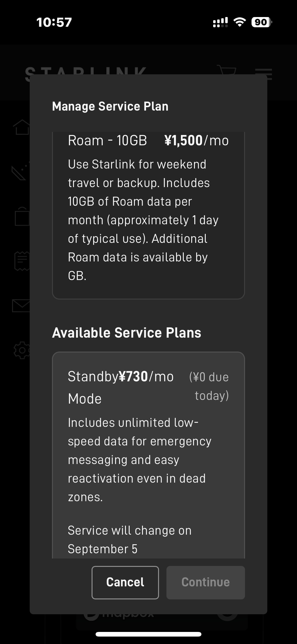Click the envelope mail sidebar icon
This screenshot has height=644, width=297.
coord(21,305)
